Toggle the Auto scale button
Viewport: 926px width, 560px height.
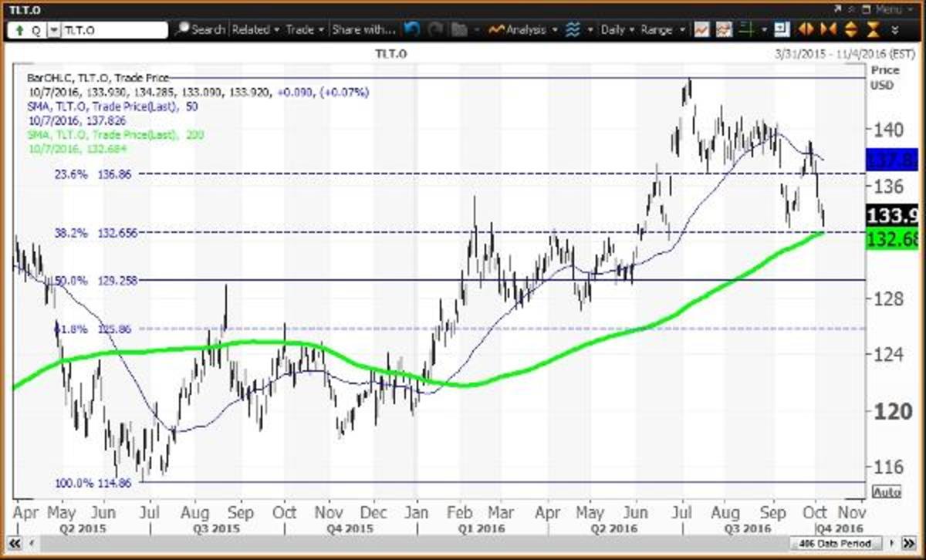(886, 491)
